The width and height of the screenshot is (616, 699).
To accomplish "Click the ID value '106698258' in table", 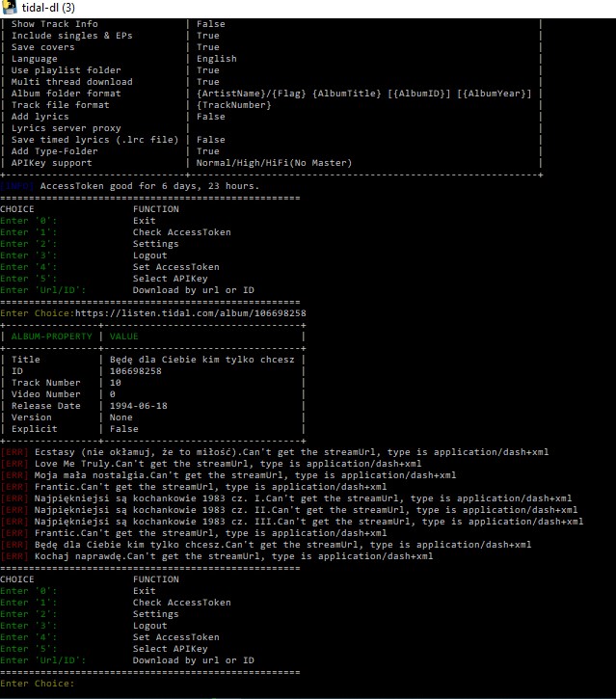I will [136, 371].
